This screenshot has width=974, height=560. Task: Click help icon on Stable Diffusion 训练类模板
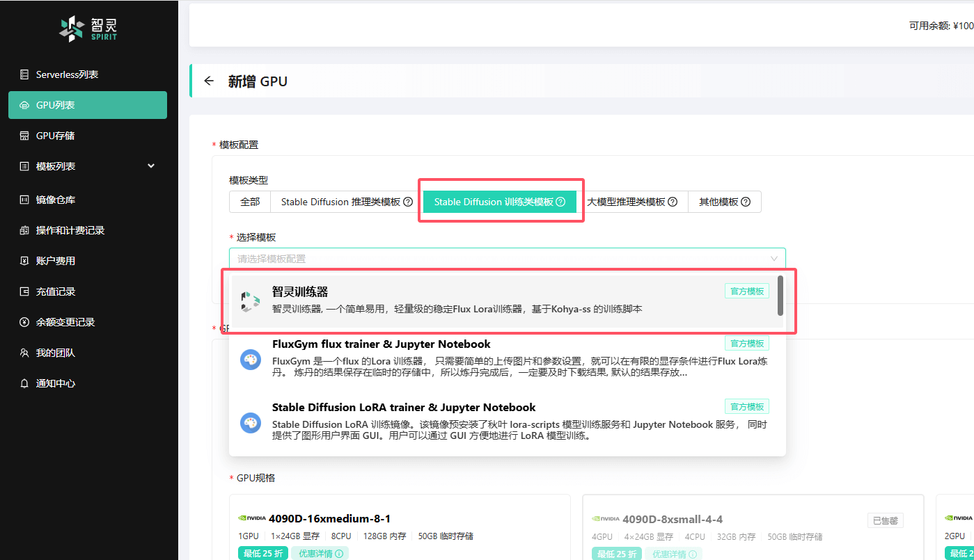[560, 202]
